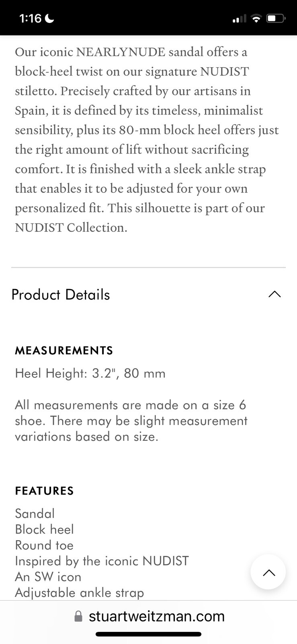The image size is (297, 644).
Task: Tap the battery indicator icon
Action: pyautogui.click(x=276, y=19)
